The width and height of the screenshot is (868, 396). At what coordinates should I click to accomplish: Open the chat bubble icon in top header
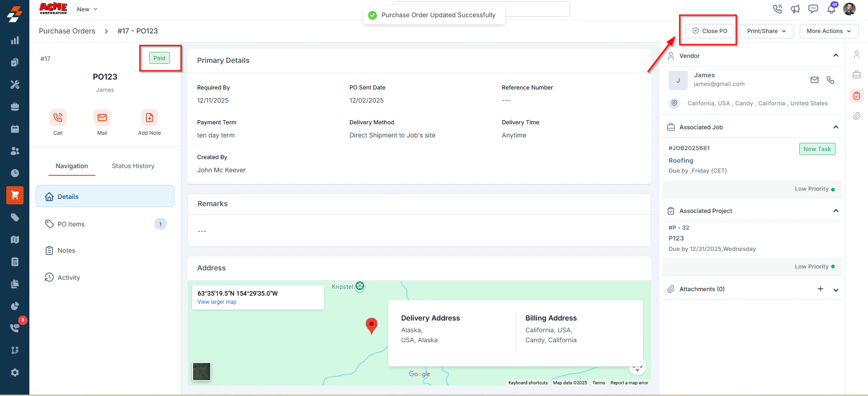[x=813, y=9]
